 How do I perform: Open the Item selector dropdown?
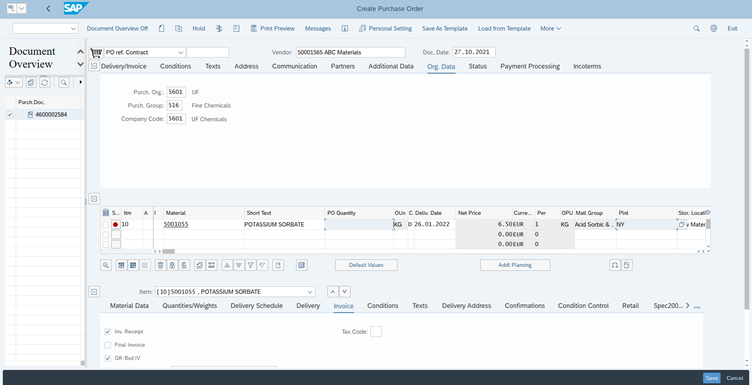pyautogui.click(x=310, y=292)
